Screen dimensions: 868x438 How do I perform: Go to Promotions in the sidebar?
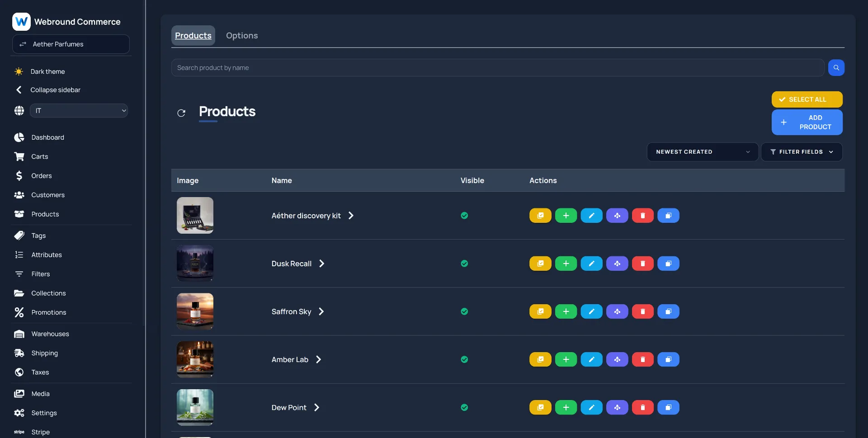(x=49, y=312)
